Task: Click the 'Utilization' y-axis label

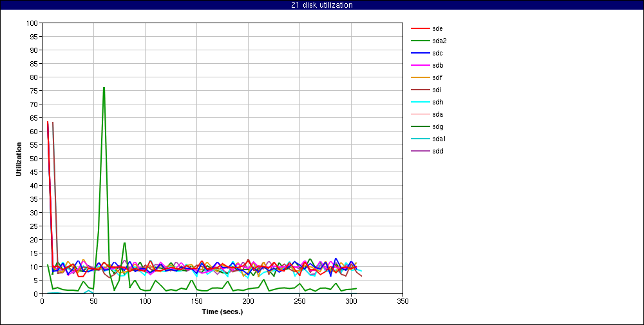Action: [19, 159]
